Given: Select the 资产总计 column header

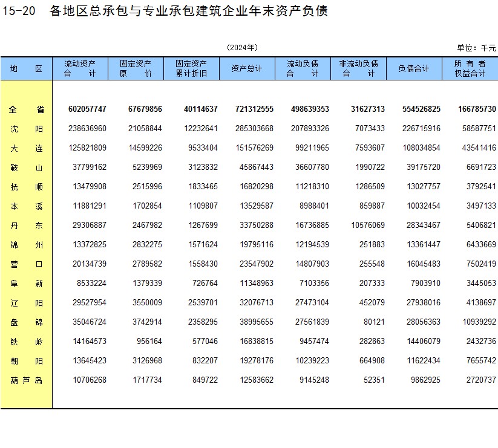Looking at the screenshot, I should point(247,68).
